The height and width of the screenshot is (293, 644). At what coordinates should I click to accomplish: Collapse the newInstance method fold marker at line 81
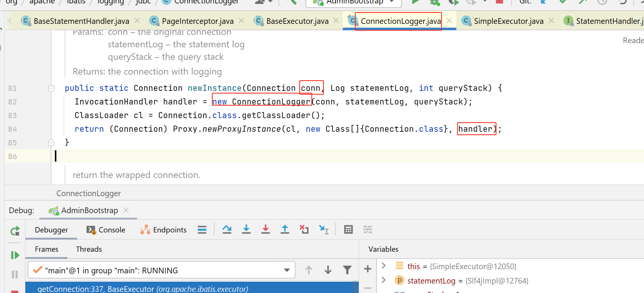pos(51,89)
